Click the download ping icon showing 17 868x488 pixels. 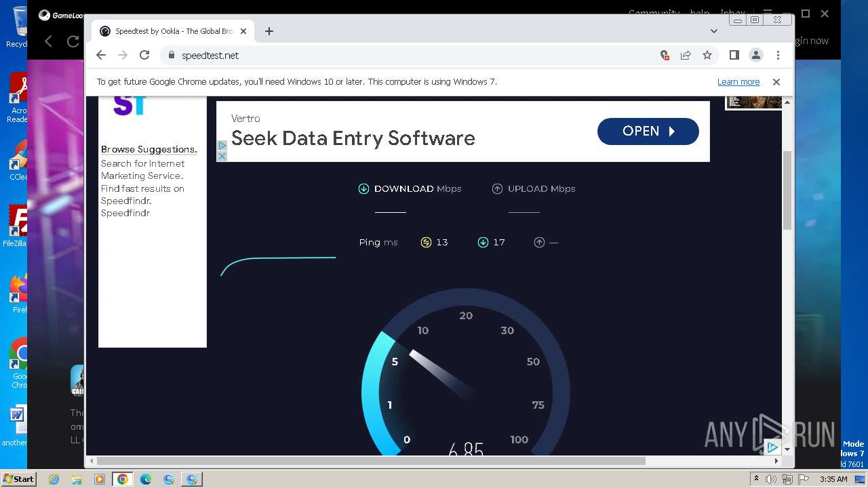point(483,243)
